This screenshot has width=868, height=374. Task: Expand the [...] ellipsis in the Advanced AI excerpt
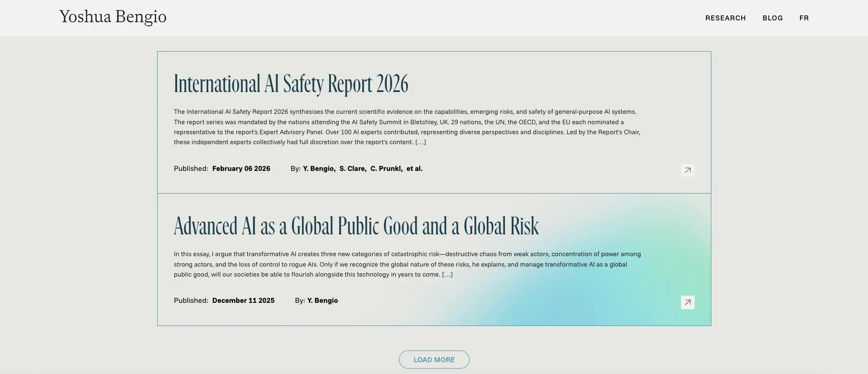pyautogui.click(x=447, y=275)
